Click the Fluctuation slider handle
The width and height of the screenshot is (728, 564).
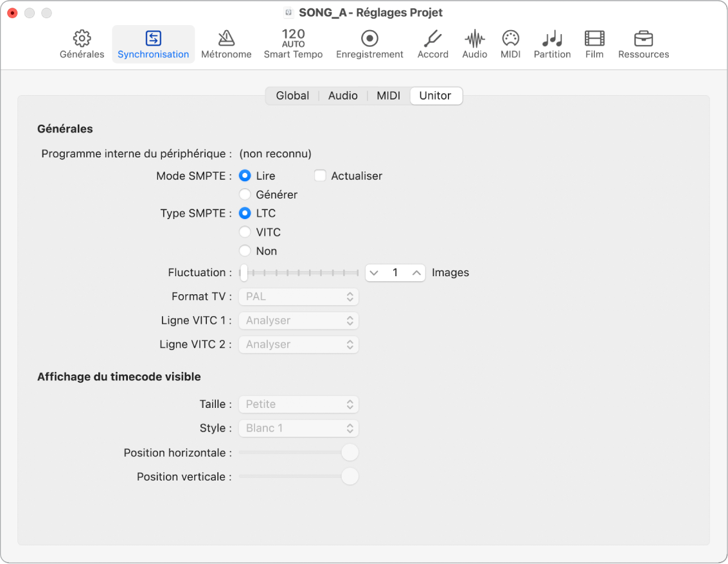click(x=244, y=273)
